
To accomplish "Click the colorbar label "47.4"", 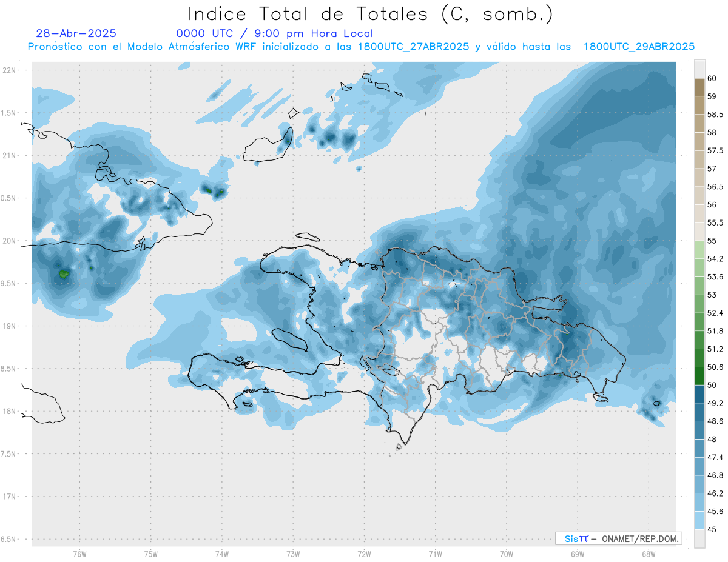I will [715, 457].
